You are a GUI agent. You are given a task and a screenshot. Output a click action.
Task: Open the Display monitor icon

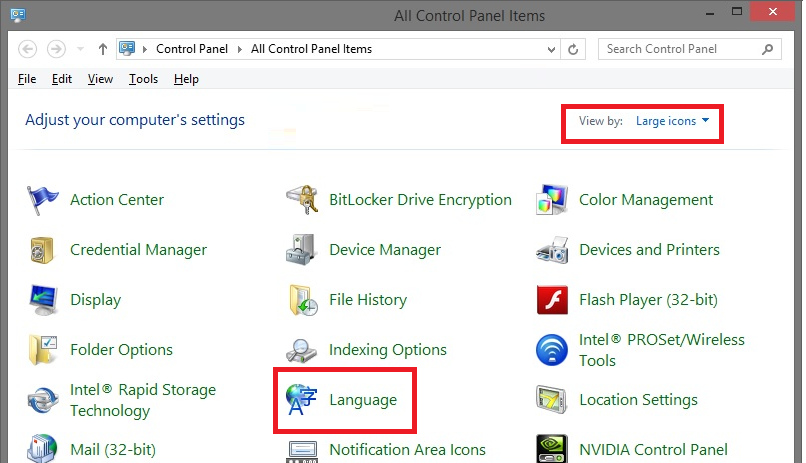(x=43, y=300)
